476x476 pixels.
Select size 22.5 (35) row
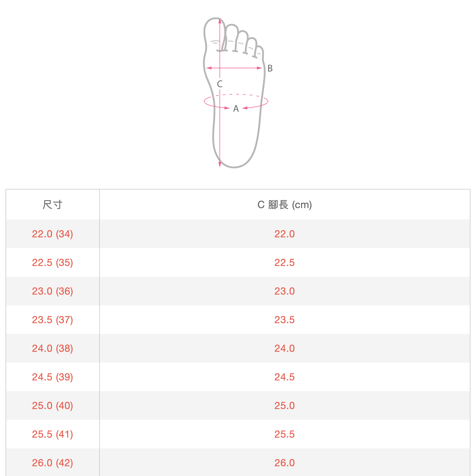click(x=238, y=262)
